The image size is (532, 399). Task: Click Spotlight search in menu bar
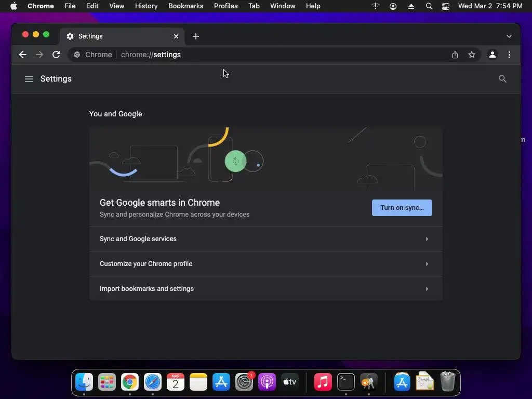tap(429, 6)
